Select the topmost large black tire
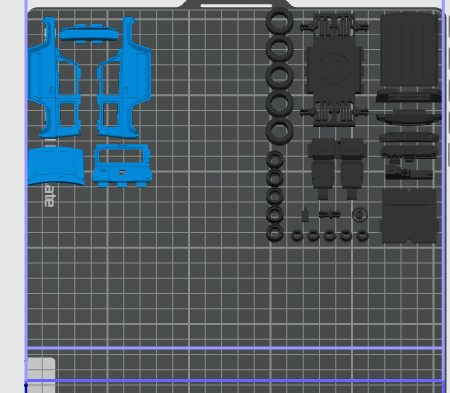Viewport: 450px width, 393px height. click(x=279, y=22)
